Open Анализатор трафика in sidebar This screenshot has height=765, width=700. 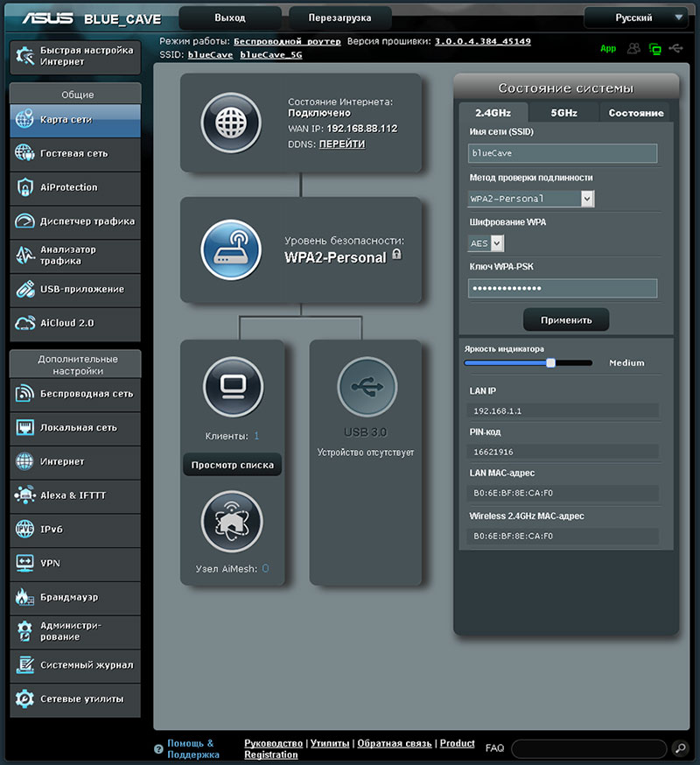point(75,256)
